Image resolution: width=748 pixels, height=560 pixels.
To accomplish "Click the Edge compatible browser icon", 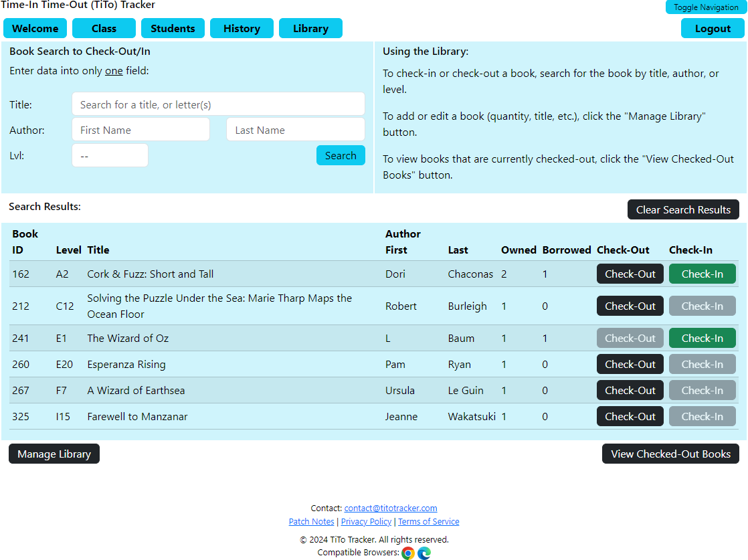I will tap(424, 553).
